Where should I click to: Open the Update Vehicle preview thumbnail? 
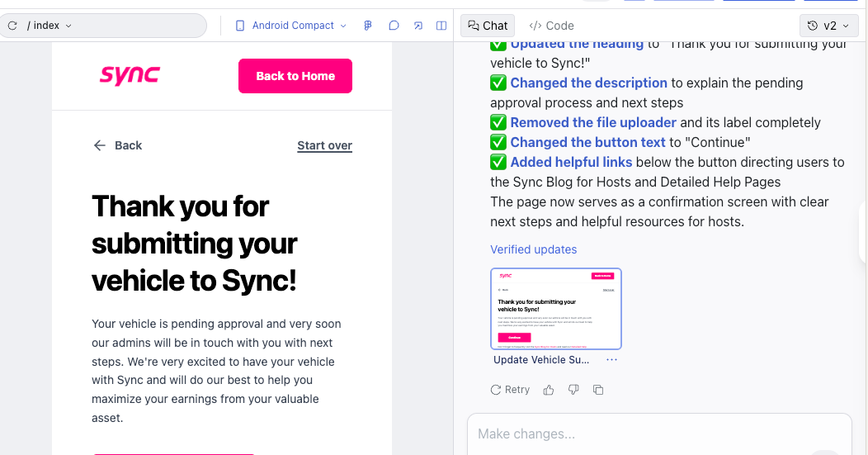pyautogui.click(x=556, y=309)
